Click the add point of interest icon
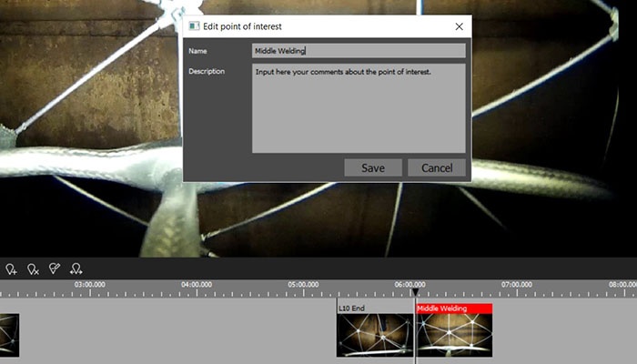The height and width of the screenshot is (364, 637). (x=11, y=268)
